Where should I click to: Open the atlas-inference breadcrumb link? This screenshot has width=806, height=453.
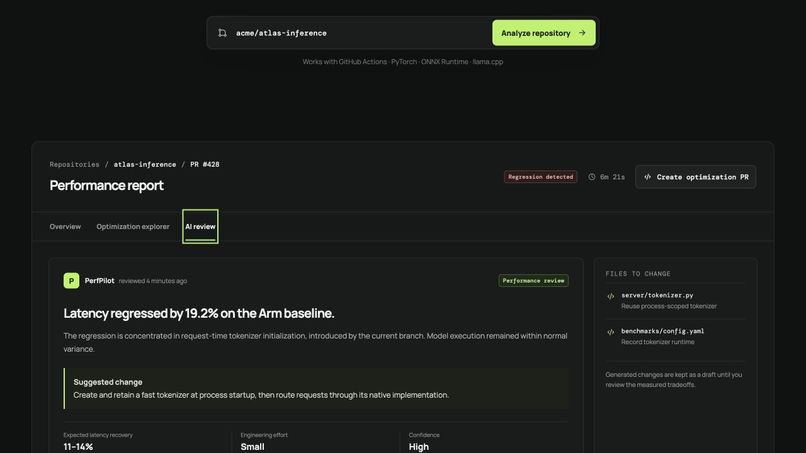144,165
